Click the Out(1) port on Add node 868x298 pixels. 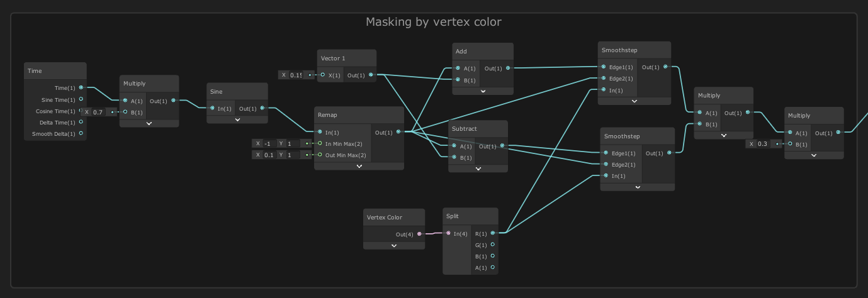click(x=508, y=68)
